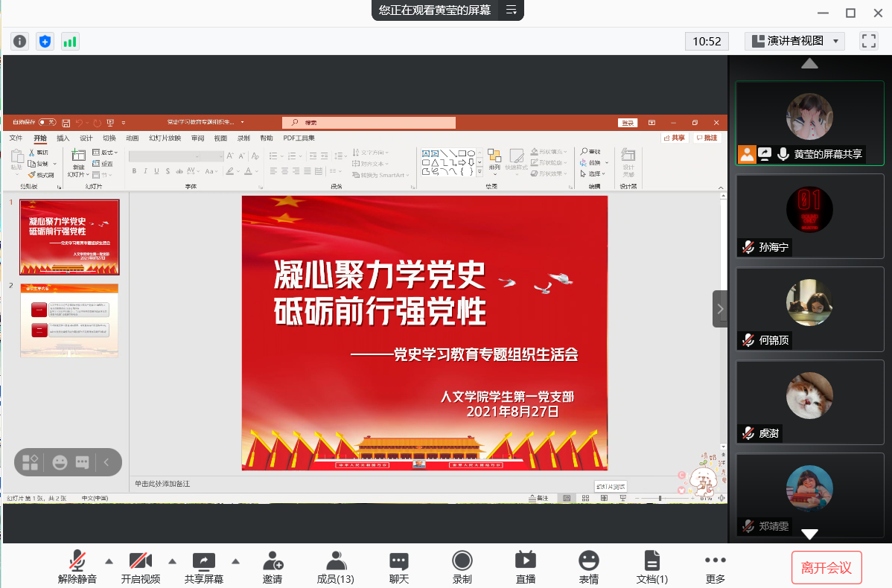Unmute the microphone
The image size is (892, 588).
[77, 566]
